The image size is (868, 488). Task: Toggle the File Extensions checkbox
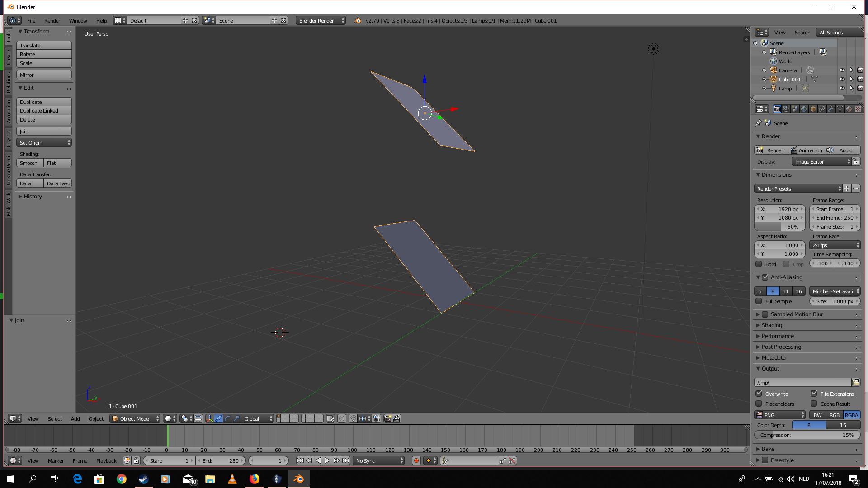pos(814,394)
